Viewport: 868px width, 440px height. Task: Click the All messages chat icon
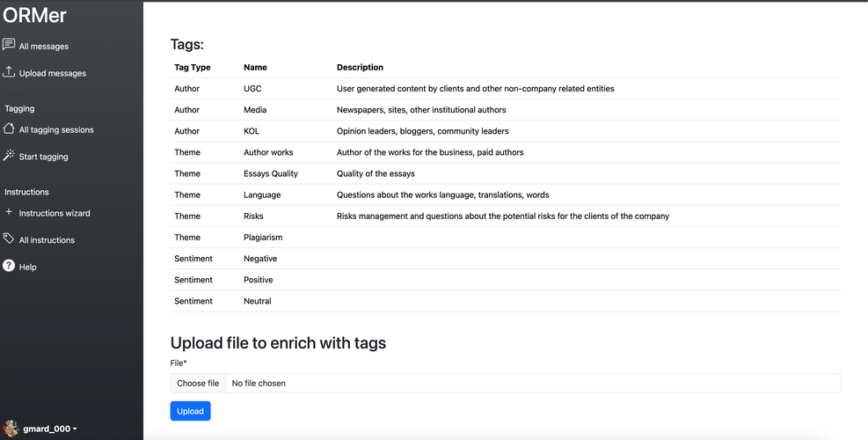(x=9, y=45)
